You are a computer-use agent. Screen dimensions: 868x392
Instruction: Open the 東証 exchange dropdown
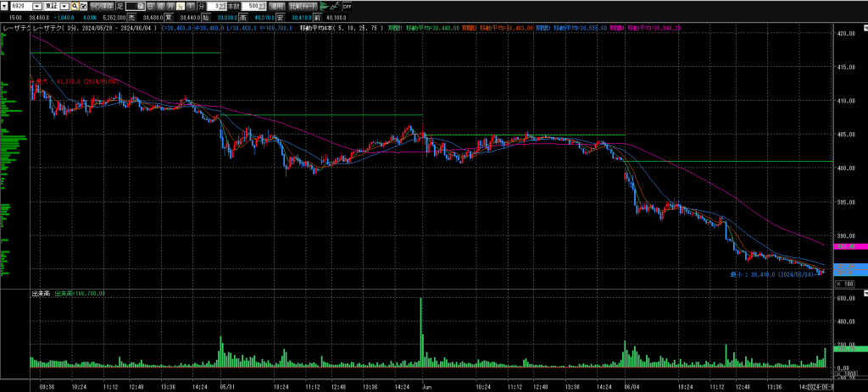click(x=65, y=6)
